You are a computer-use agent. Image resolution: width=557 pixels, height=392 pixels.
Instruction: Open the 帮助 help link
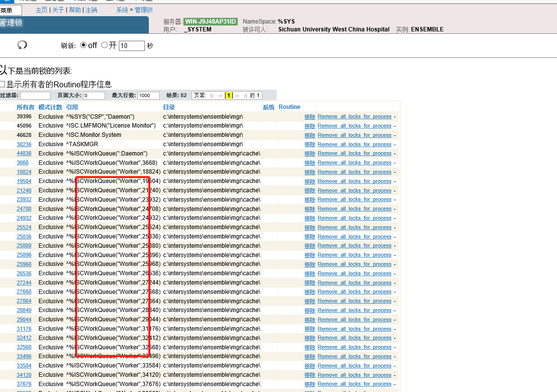click(x=74, y=9)
